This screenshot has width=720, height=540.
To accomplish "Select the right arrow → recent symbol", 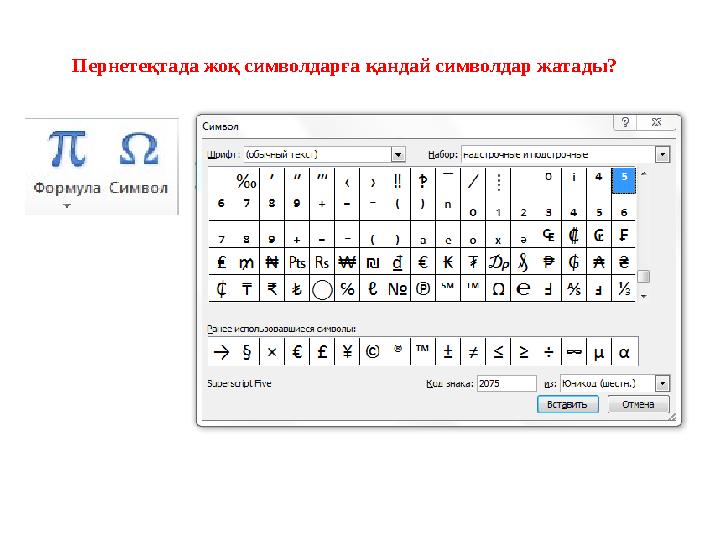I will coord(221,352).
